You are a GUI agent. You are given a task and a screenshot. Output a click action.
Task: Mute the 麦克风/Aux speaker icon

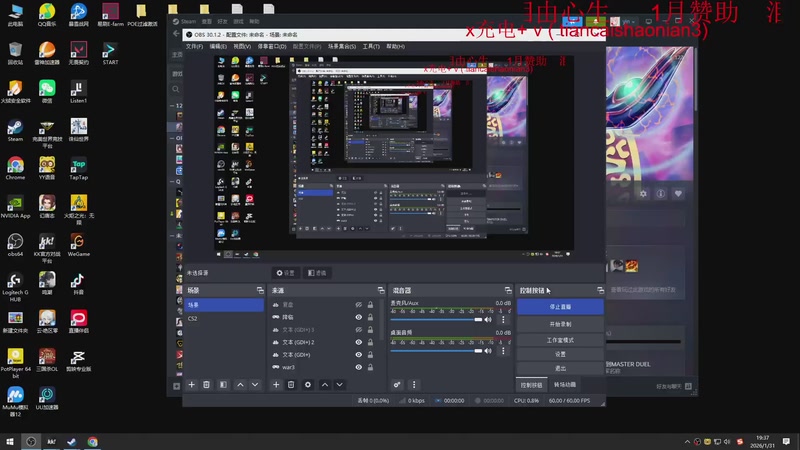pyautogui.click(x=489, y=320)
